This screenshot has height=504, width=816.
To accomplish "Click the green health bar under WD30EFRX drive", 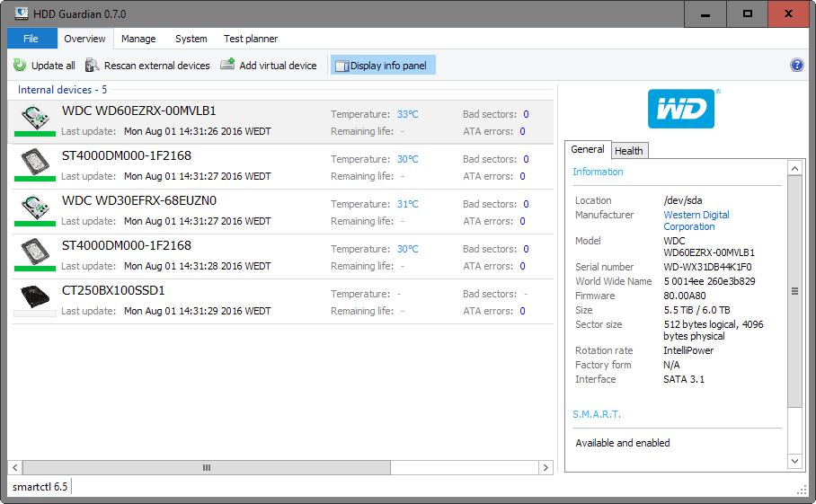I will click(35, 224).
